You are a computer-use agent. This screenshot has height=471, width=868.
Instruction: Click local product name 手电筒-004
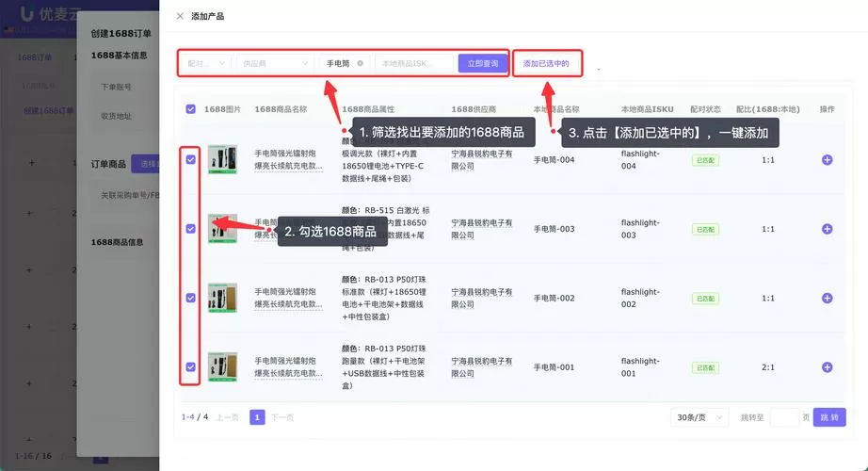click(x=554, y=159)
